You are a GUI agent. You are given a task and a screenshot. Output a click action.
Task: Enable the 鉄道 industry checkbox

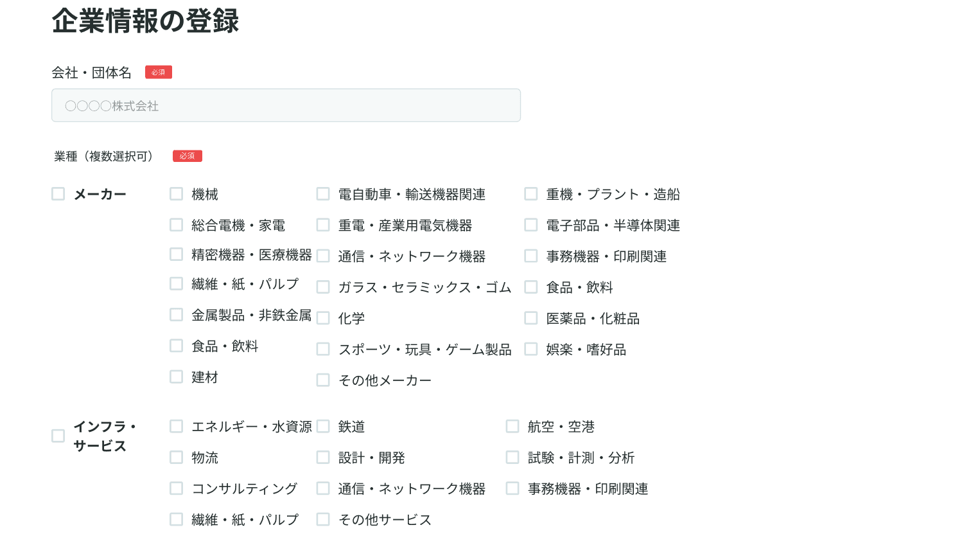point(322,425)
